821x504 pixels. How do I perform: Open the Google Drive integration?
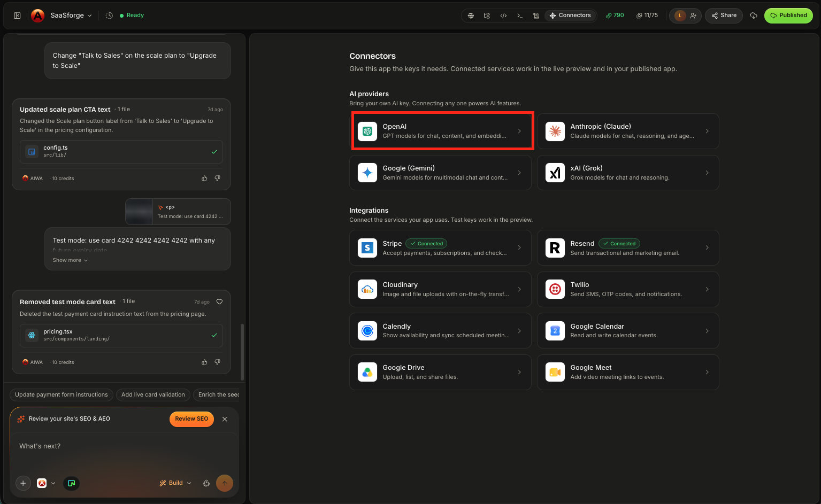440,372
